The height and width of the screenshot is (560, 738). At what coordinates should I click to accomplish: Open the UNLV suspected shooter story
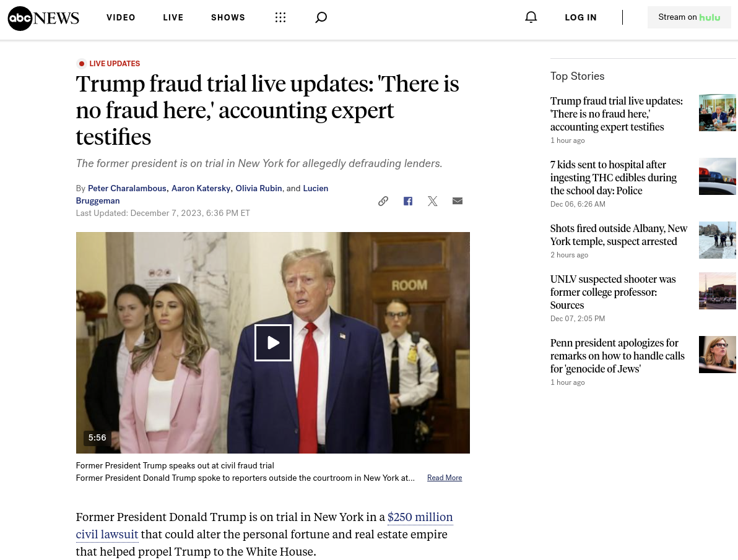click(x=613, y=292)
